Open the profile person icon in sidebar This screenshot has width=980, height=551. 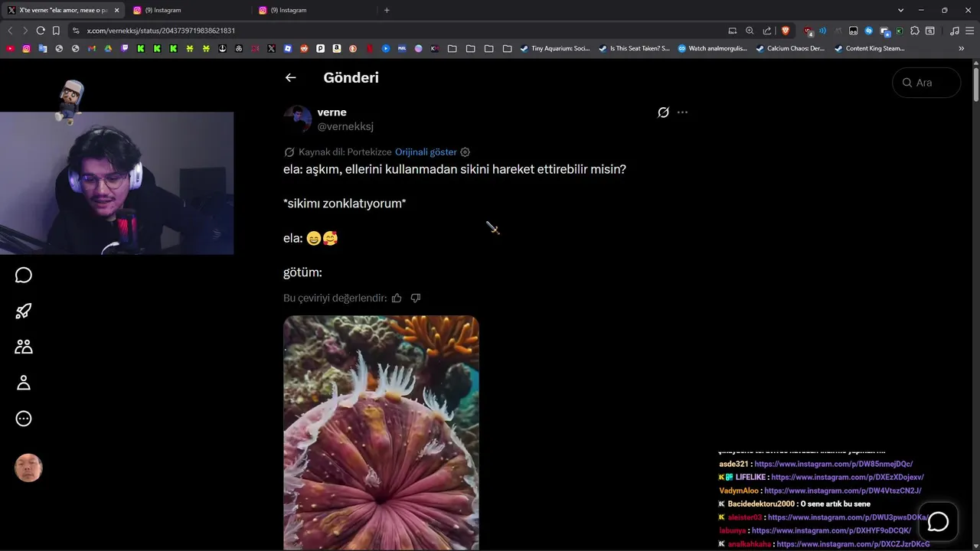pos(24,383)
